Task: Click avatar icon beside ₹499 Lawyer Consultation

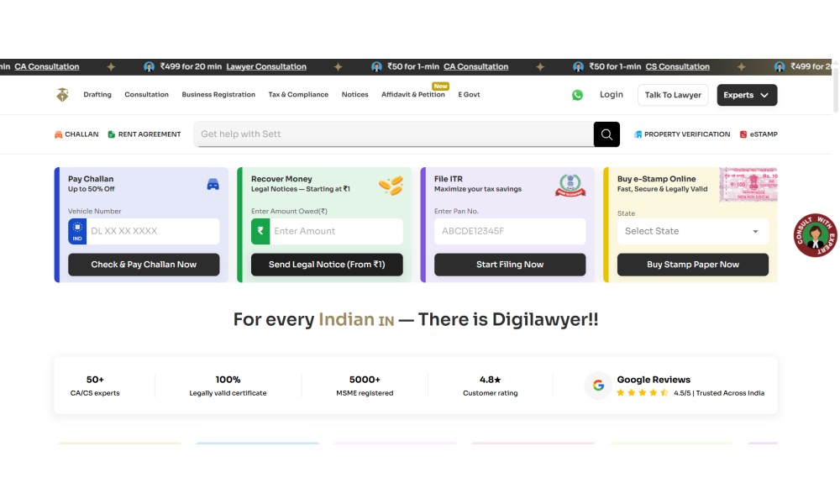Action: tap(149, 67)
